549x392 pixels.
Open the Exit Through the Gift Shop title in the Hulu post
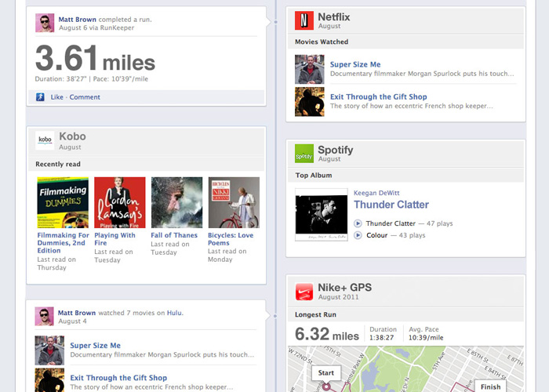click(118, 378)
